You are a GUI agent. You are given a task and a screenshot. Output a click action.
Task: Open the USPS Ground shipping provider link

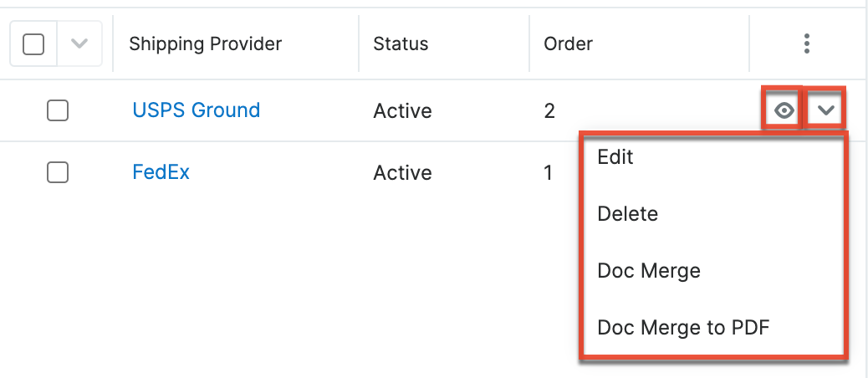(x=196, y=110)
